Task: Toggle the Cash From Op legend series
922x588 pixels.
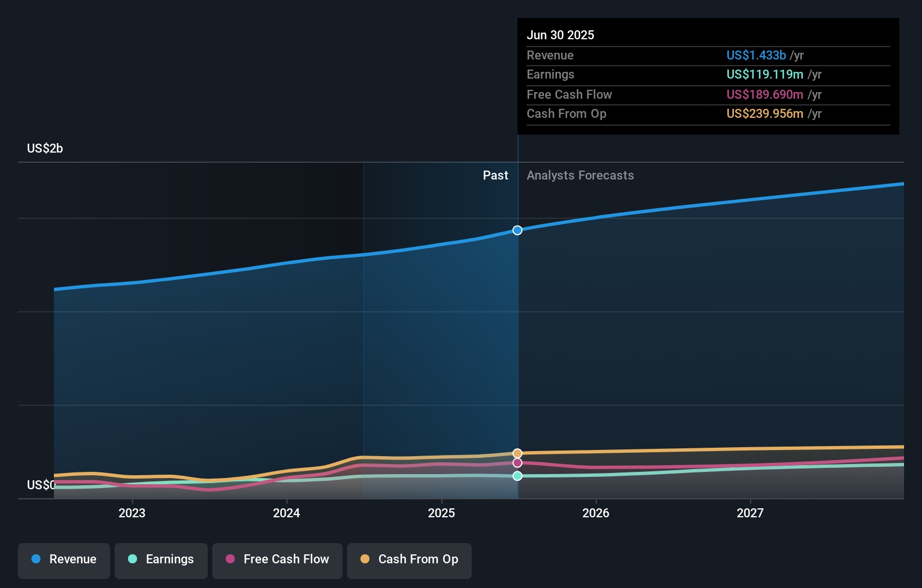Action: tap(409, 561)
